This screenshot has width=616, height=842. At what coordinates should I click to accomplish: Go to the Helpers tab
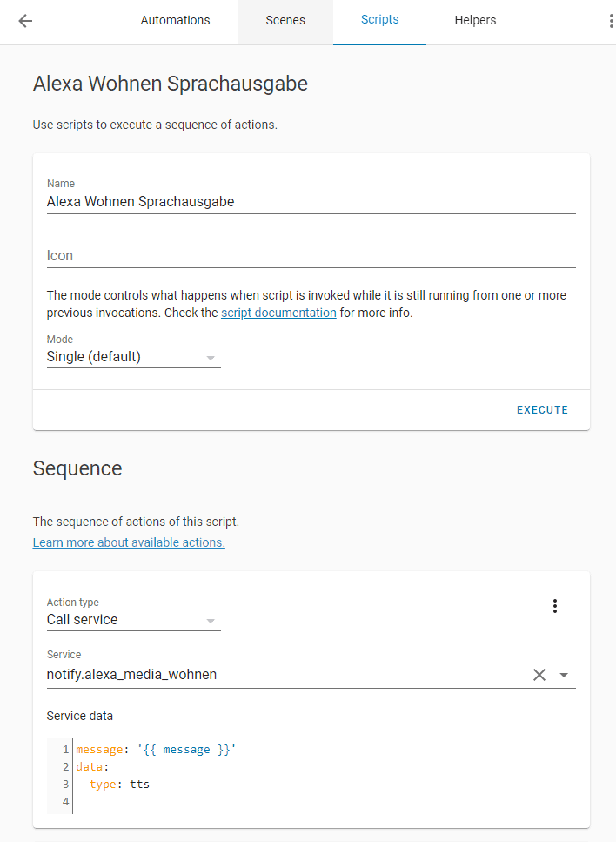475,21
